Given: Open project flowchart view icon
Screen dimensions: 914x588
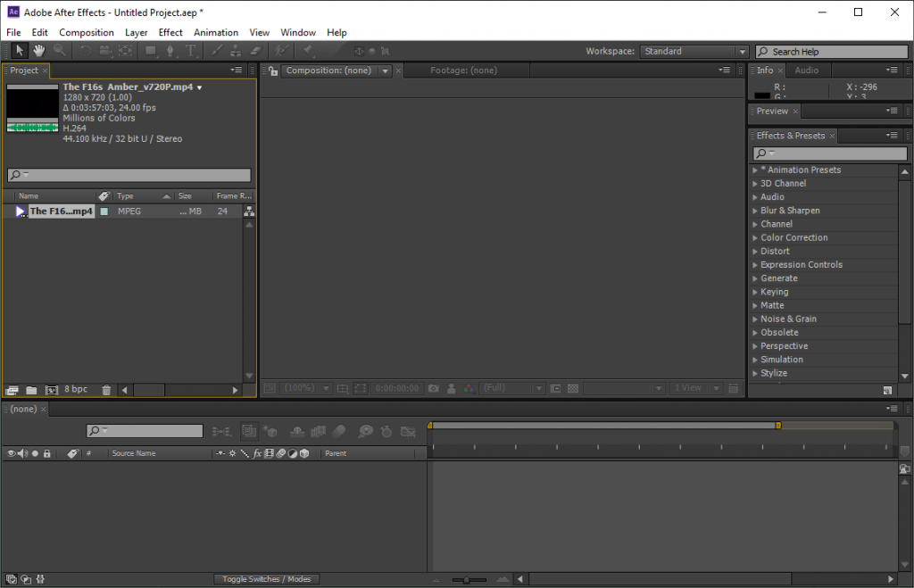Looking at the screenshot, I should (249, 211).
